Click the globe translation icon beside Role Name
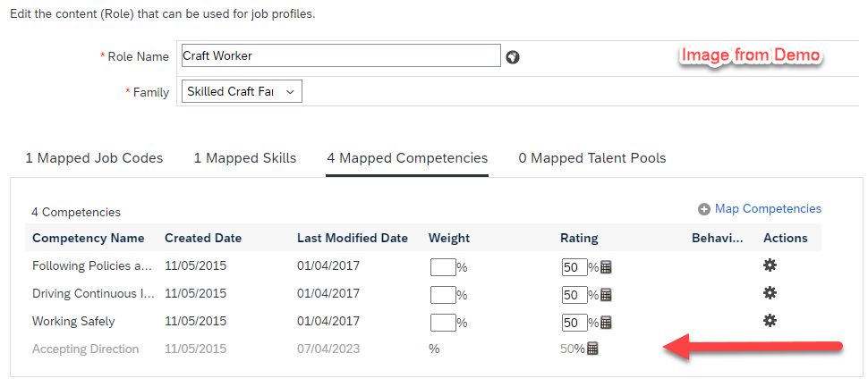 click(513, 57)
